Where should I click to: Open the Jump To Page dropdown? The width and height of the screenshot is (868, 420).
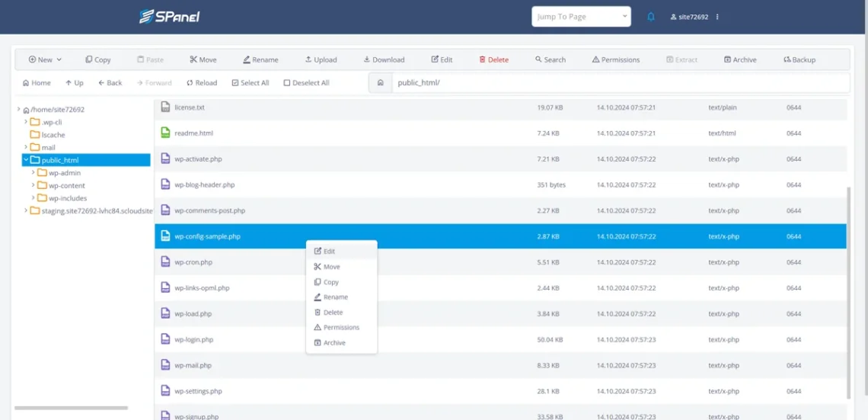coord(582,17)
